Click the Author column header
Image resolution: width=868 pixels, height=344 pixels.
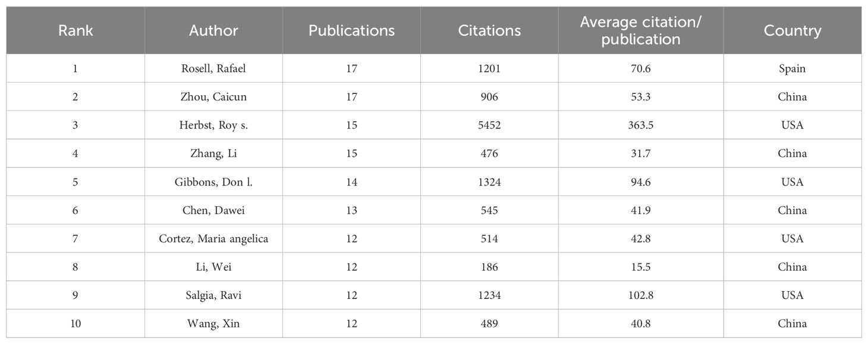[213, 31]
